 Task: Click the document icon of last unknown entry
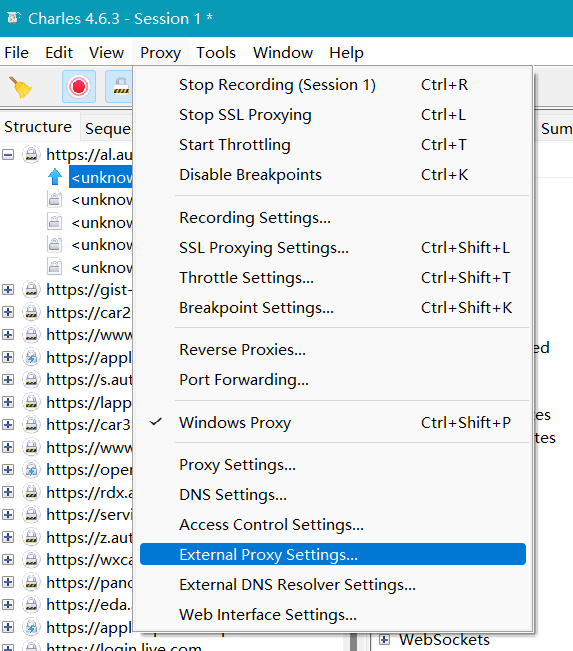pos(54,267)
